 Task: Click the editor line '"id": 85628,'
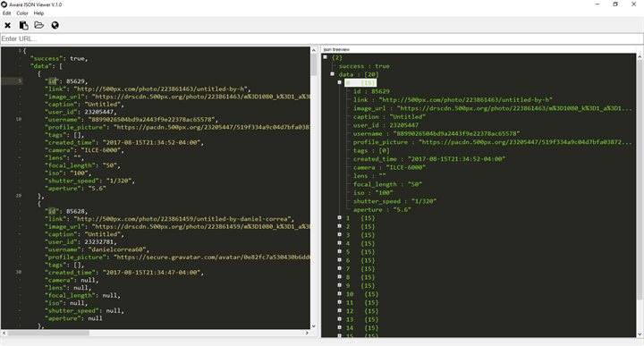coord(66,211)
